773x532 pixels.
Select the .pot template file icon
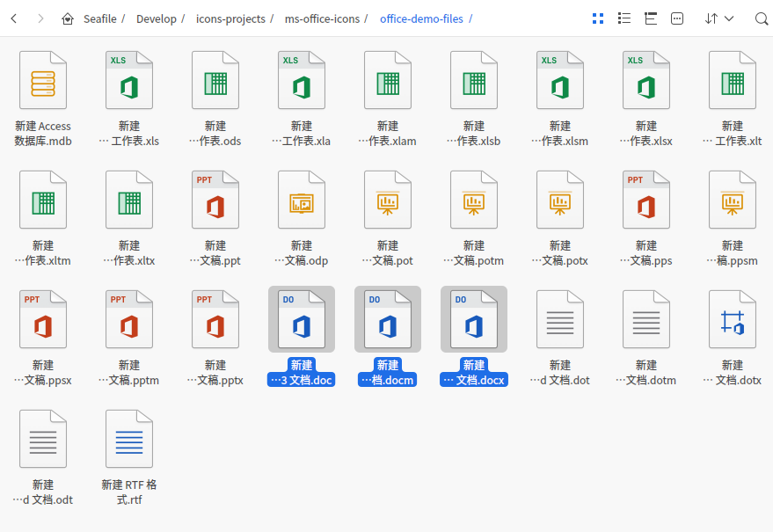tap(388, 200)
